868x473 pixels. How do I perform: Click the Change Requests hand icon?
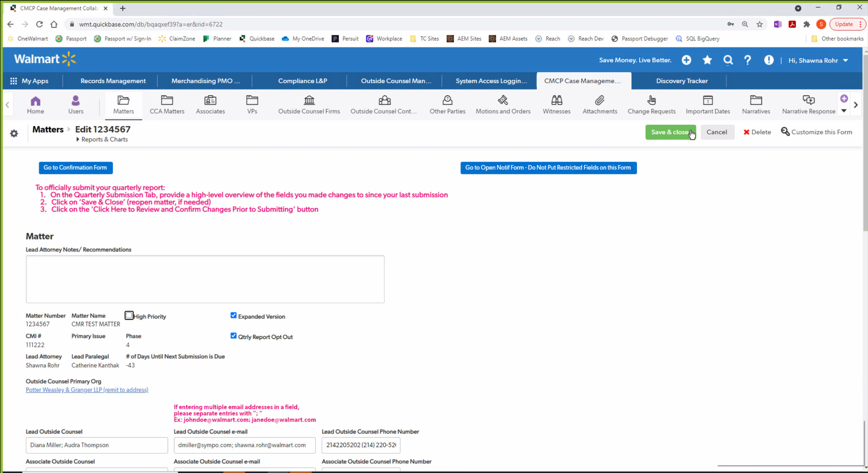click(x=651, y=100)
